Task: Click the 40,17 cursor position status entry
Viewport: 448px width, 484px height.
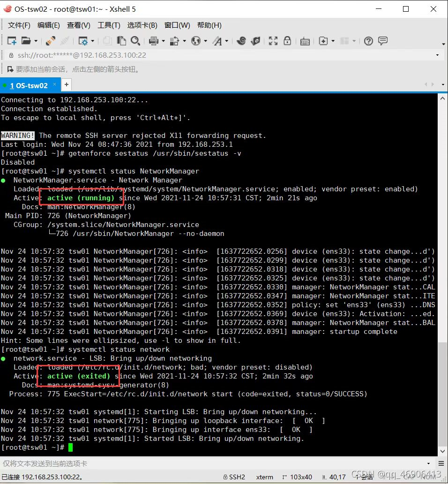Action: pos(334,477)
